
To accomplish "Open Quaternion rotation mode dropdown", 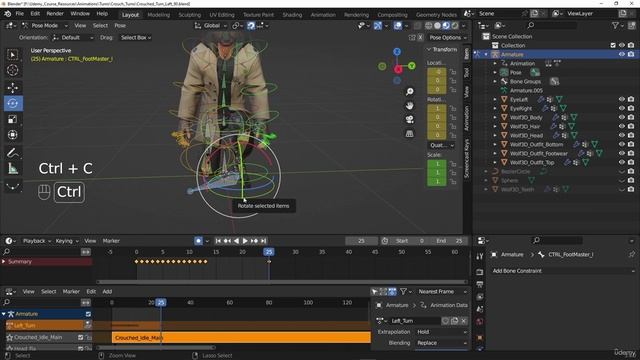I will click(441, 145).
